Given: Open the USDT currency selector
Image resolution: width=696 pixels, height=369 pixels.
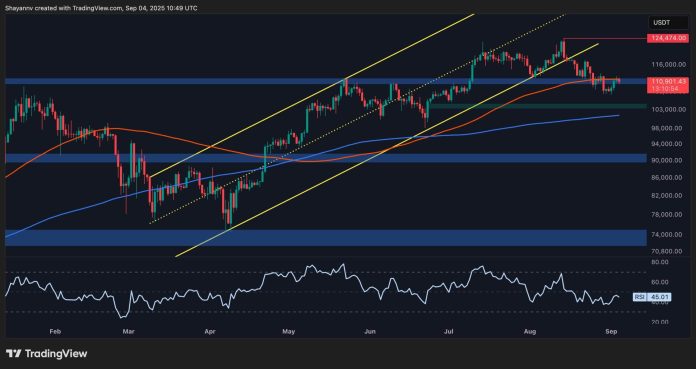Looking at the screenshot, I should [669, 23].
